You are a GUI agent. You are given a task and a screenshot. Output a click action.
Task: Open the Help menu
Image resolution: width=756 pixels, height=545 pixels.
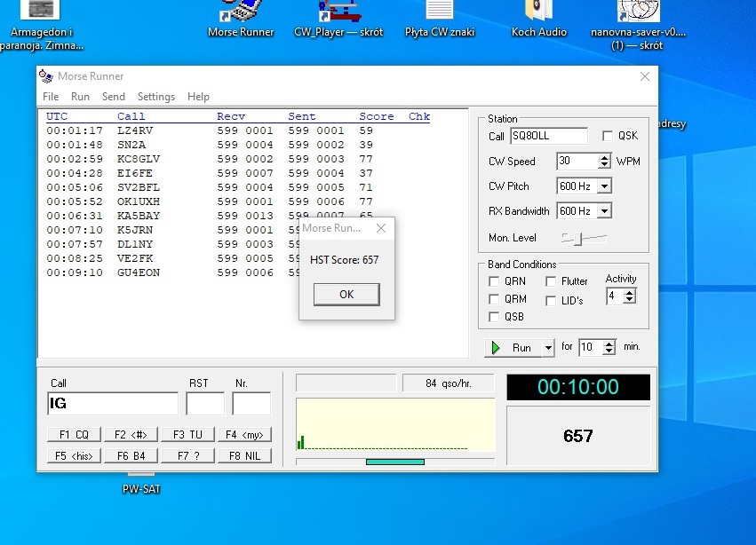coord(198,97)
